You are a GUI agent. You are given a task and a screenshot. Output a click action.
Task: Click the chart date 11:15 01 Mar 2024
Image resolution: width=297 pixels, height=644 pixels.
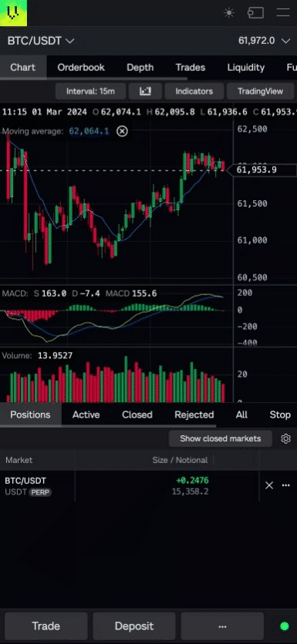(x=45, y=112)
